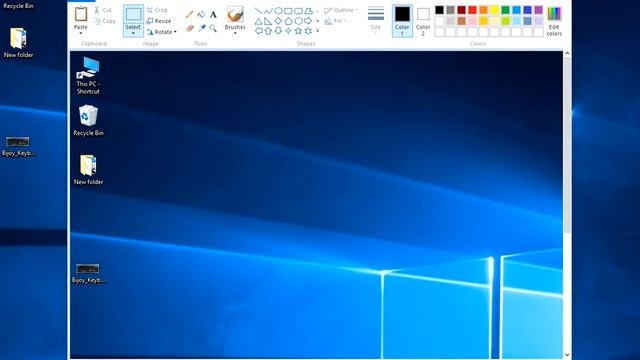Show the next row of the Shapes gallery

[318, 21]
